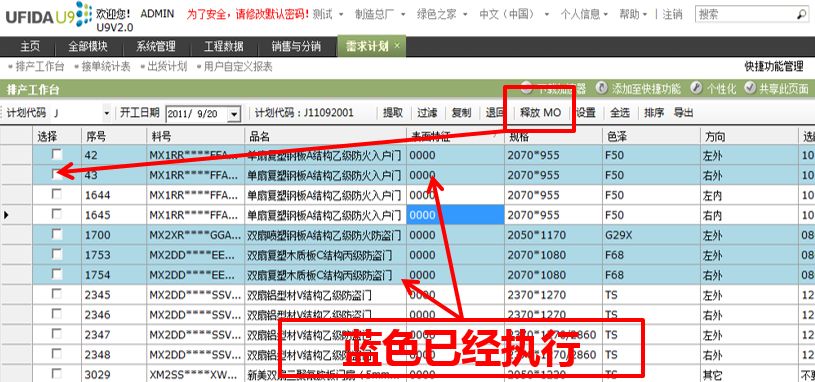Image resolution: width=815 pixels, height=382 pixels.
Task: Open the 个性化 wrench icon
Action: pos(696,88)
